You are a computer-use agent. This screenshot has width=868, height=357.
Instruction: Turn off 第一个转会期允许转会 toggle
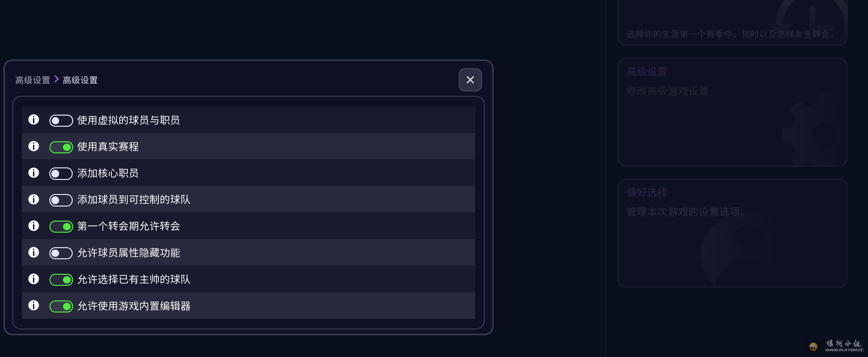(61, 226)
